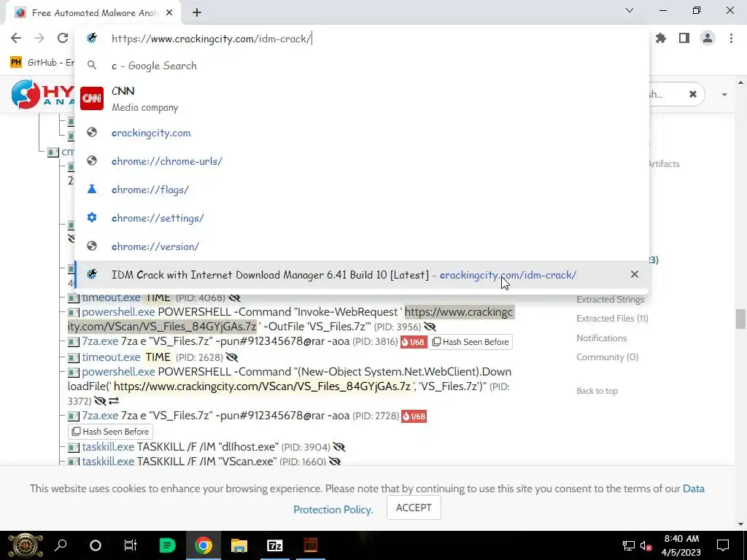Open Task View in the taskbar
Viewport: 747px width, 560px height.
131,545
